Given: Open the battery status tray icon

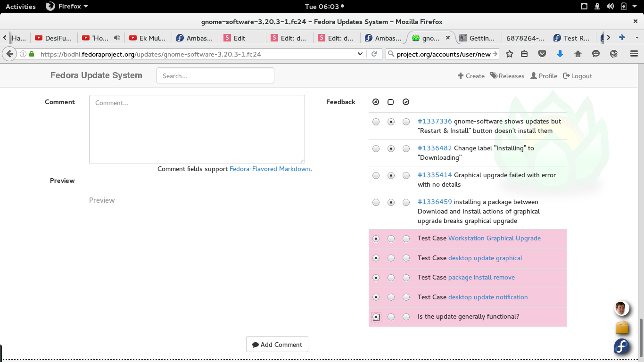Looking at the screenshot, I should (624, 7).
